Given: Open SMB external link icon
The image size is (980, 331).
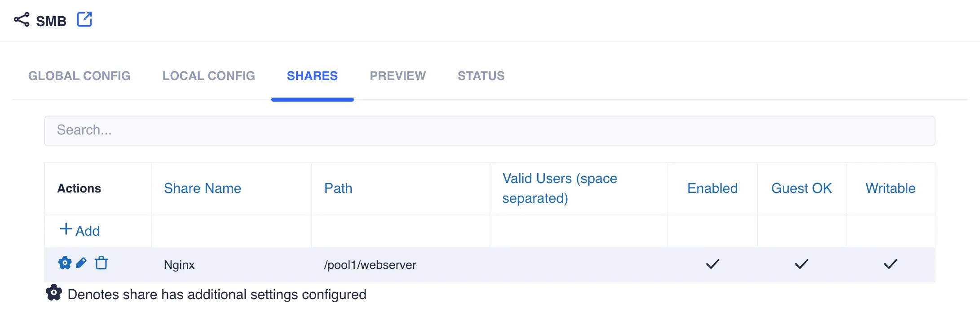Looking at the screenshot, I should [84, 20].
